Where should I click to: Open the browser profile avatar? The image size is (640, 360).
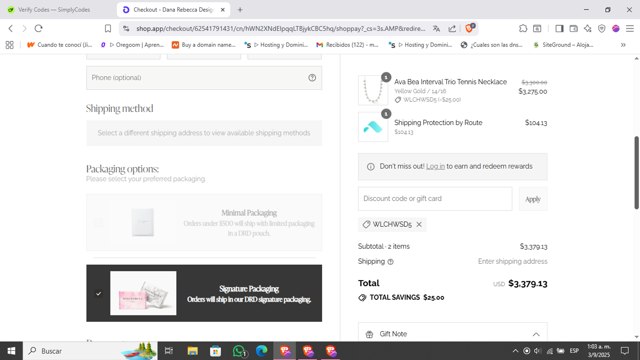tap(616, 28)
